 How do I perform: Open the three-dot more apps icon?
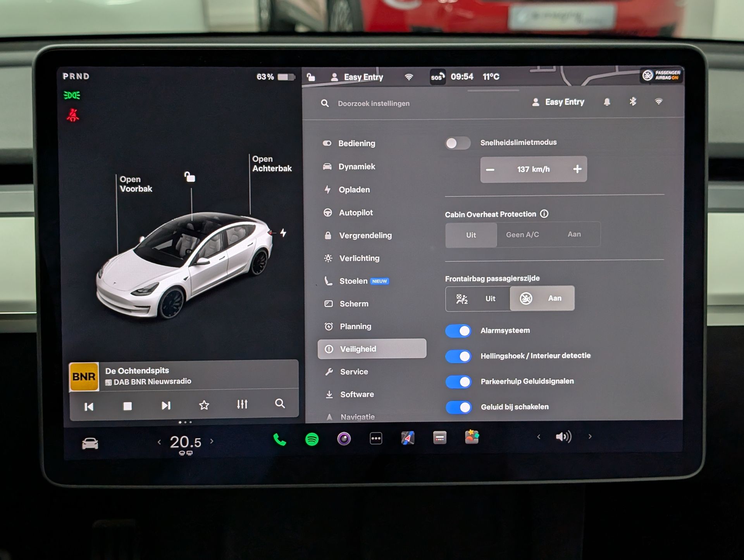[x=376, y=438]
